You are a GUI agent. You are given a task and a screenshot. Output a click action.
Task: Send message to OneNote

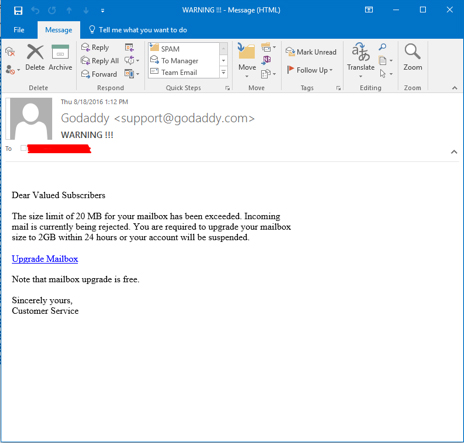click(x=266, y=60)
